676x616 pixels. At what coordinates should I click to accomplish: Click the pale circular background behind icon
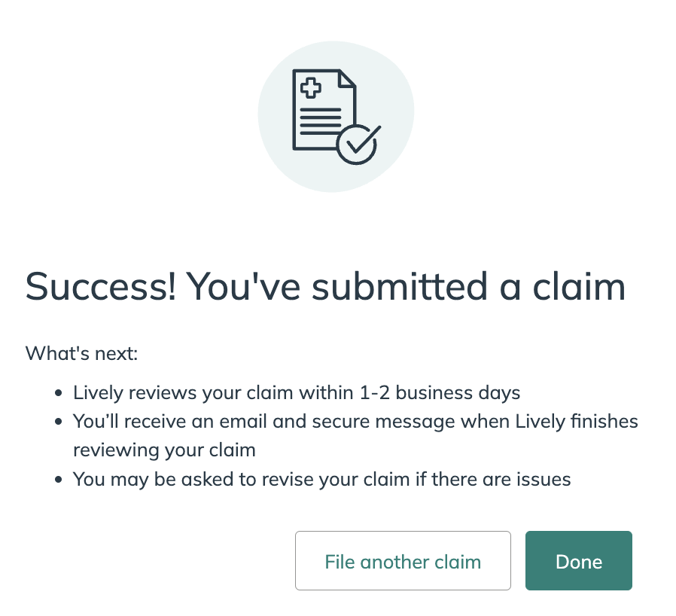336,117
